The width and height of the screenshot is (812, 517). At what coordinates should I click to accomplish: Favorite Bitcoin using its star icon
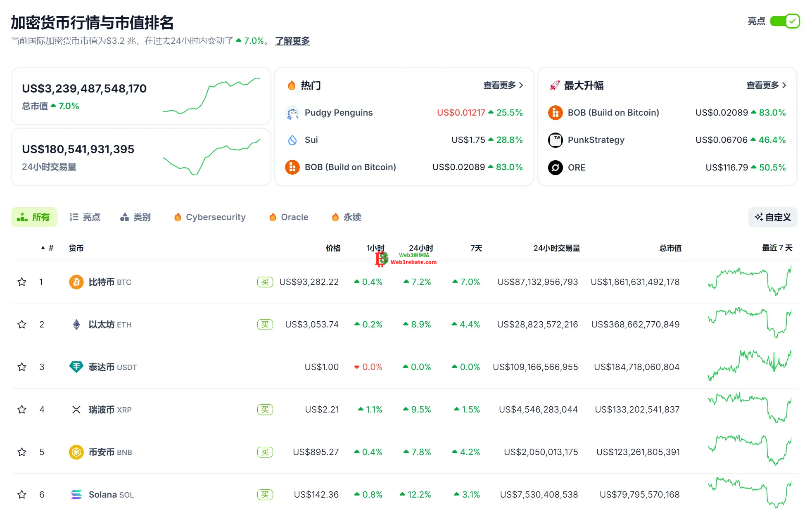[21, 282]
